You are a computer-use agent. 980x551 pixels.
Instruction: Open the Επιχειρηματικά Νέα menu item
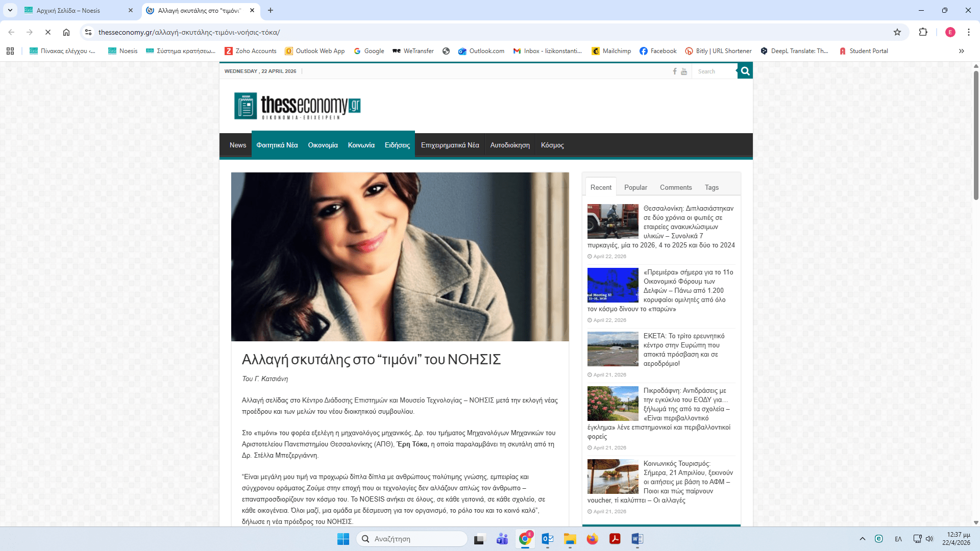[450, 145]
